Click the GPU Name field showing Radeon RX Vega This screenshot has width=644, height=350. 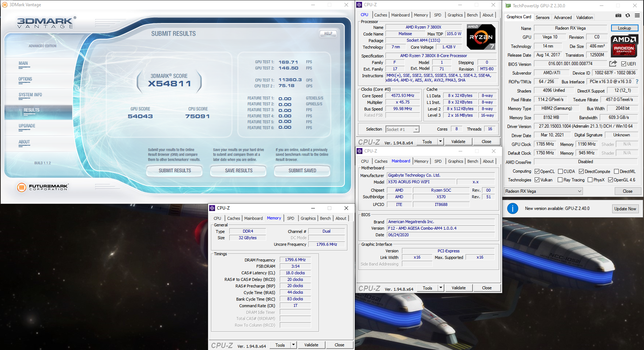click(x=570, y=28)
